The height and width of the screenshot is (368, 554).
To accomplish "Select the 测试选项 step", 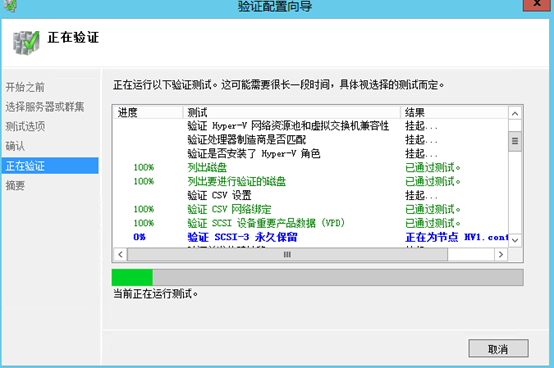I will 25,126.
